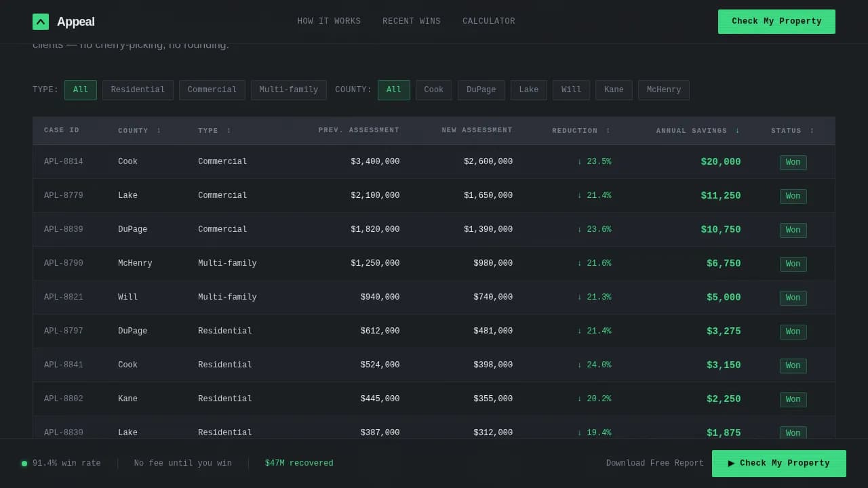Enable the Multi-family type filter

point(288,90)
